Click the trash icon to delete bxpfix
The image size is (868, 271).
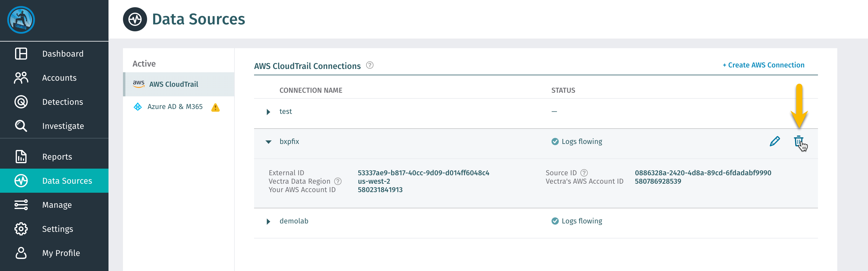(x=798, y=141)
